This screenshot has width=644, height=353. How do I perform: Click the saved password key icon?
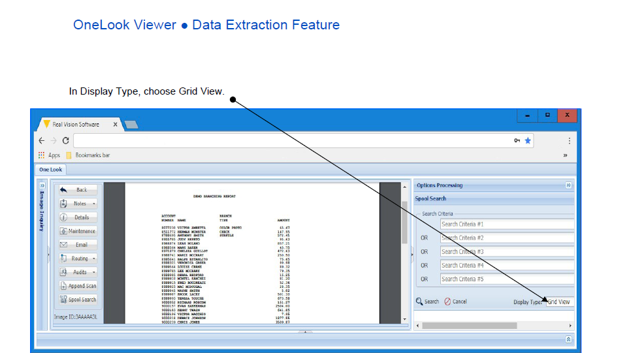(x=517, y=141)
